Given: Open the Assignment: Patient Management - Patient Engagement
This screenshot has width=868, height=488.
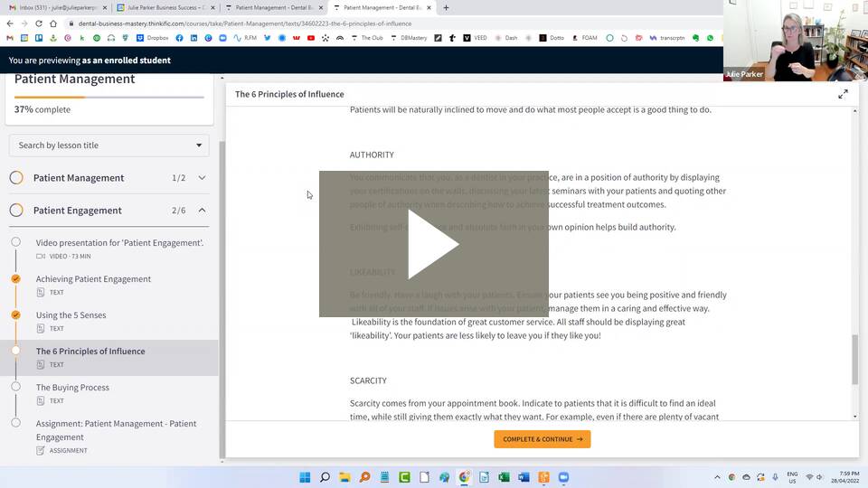Looking at the screenshot, I should [117, 430].
